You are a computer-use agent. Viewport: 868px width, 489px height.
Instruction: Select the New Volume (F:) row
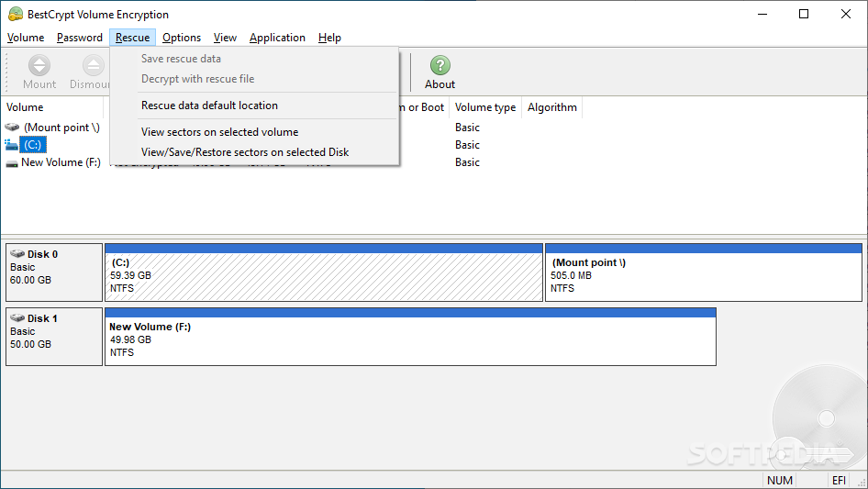61,162
